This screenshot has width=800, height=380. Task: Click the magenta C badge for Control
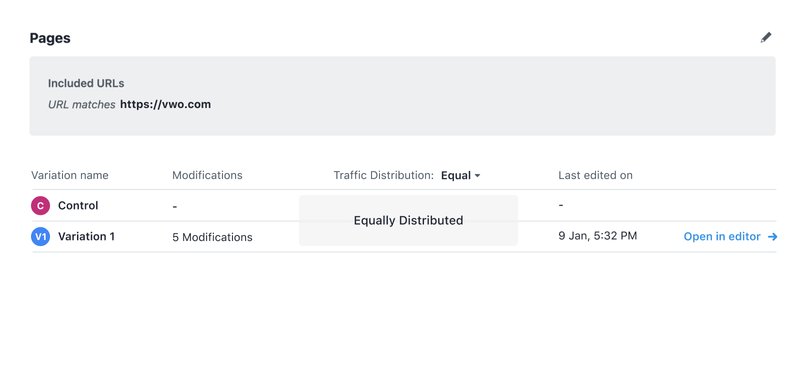[x=40, y=206]
